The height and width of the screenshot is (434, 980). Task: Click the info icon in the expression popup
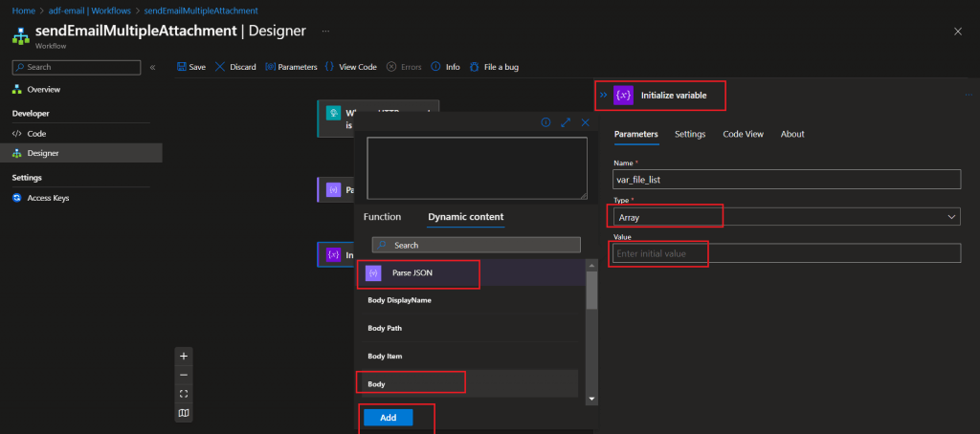click(x=546, y=122)
